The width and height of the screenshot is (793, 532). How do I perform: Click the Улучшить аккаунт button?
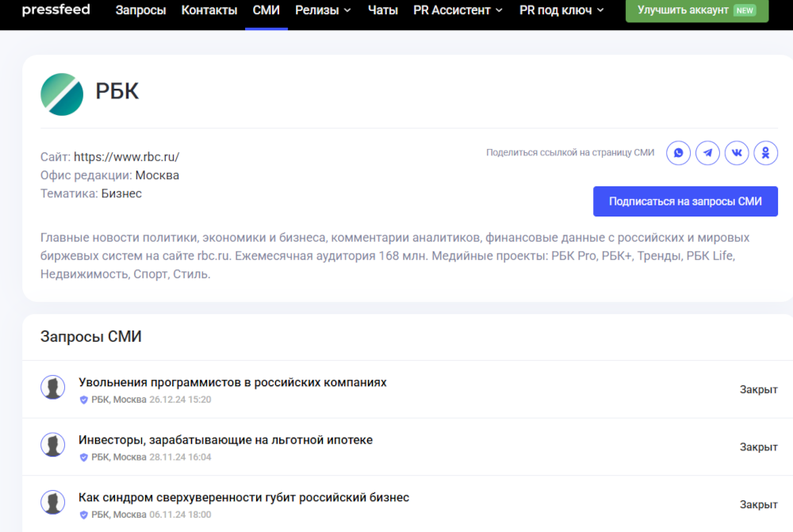pyautogui.click(x=697, y=10)
